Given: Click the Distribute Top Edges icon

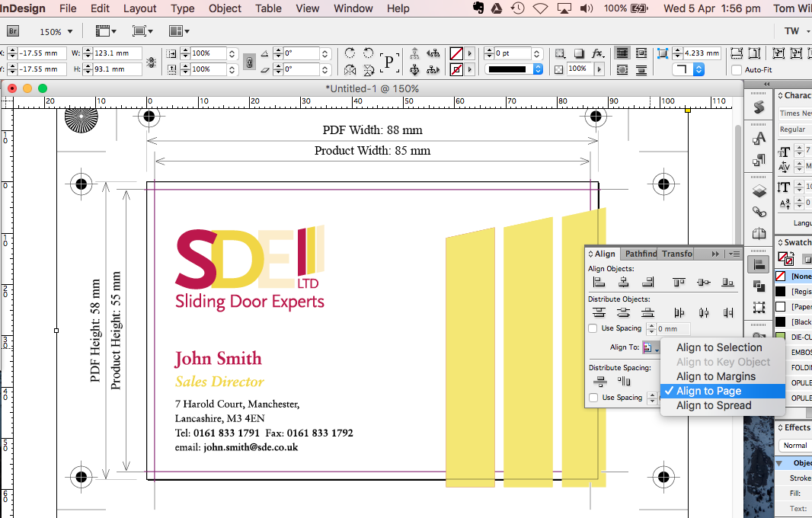Looking at the screenshot, I should (599, 312).
